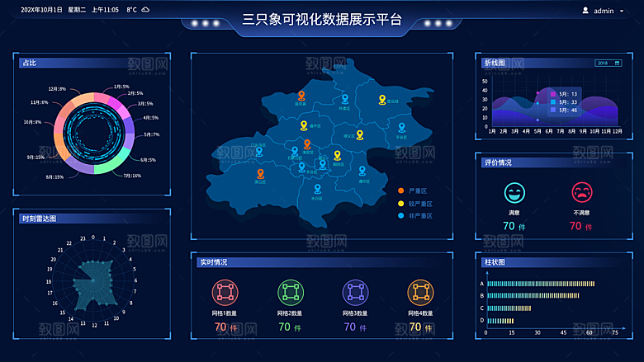Click bar A in the 柱状图 chart
The image size is (644, 362).
(x=541, y=284)
